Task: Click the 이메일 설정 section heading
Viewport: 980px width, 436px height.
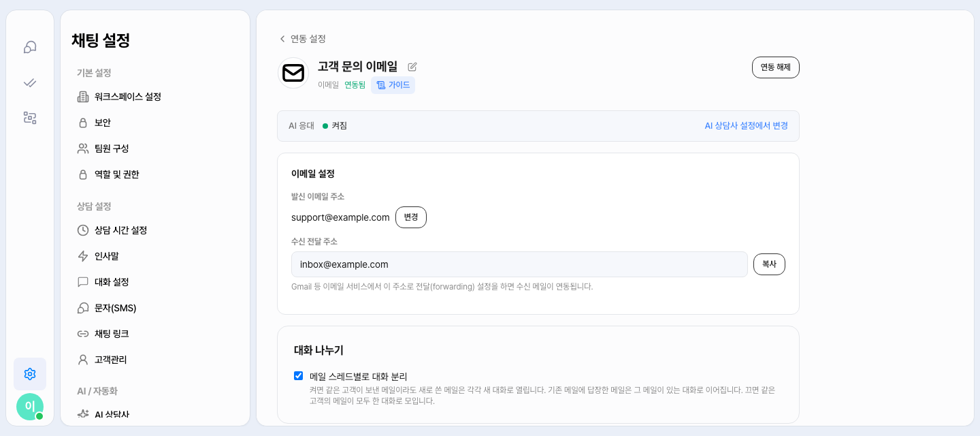Action: (313, 174)
